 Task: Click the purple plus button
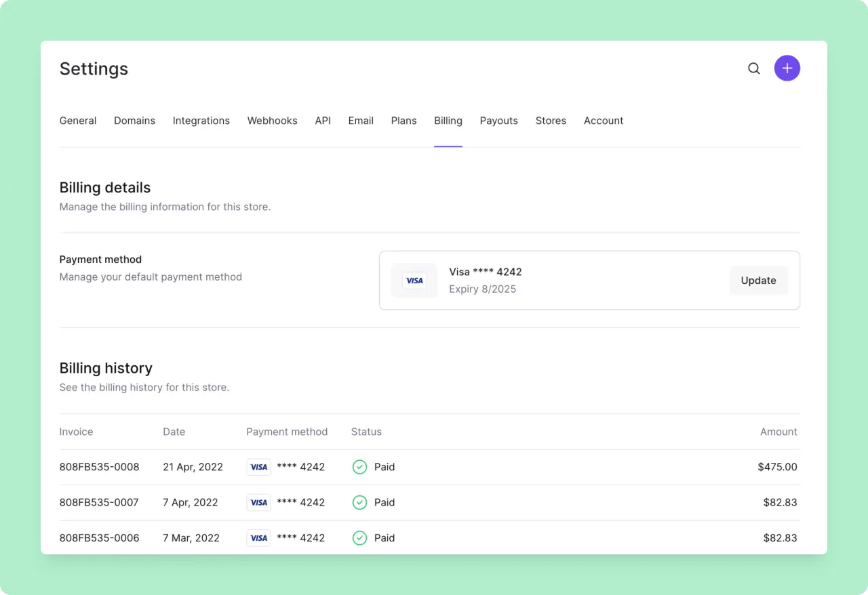[x=787, y=68]
